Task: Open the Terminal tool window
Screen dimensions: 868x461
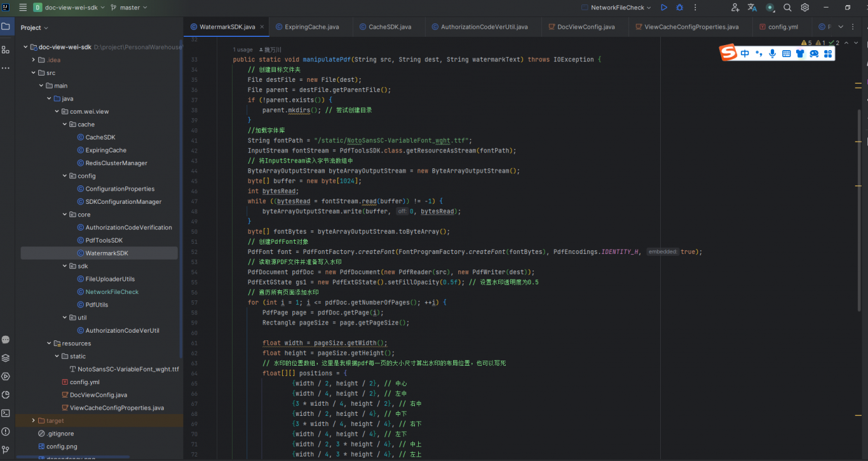Action: (x=6, y=413)
